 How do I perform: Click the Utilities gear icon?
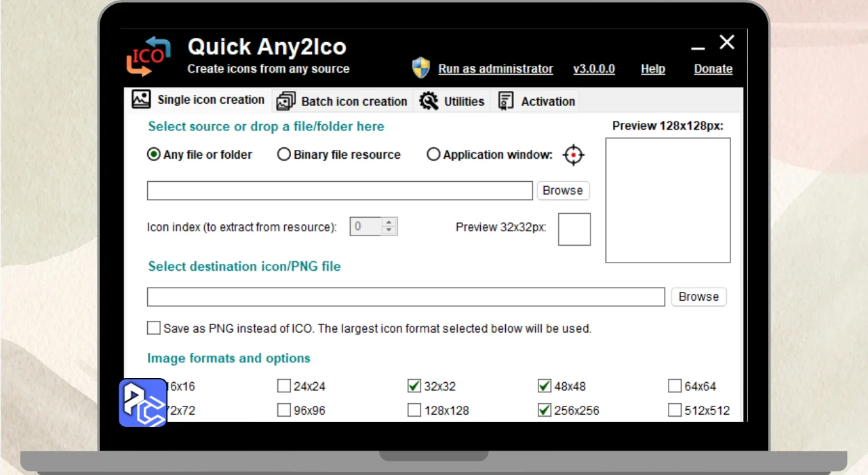click(429, 101)
